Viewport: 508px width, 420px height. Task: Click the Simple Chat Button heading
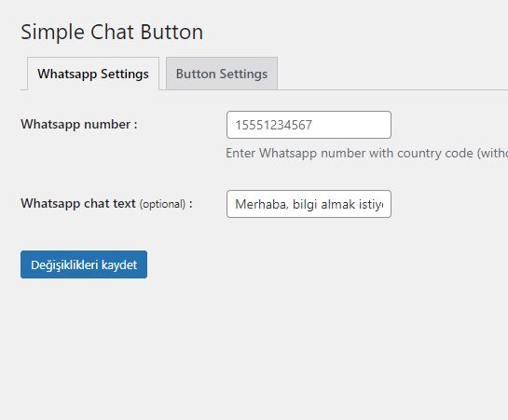point(112,32)
